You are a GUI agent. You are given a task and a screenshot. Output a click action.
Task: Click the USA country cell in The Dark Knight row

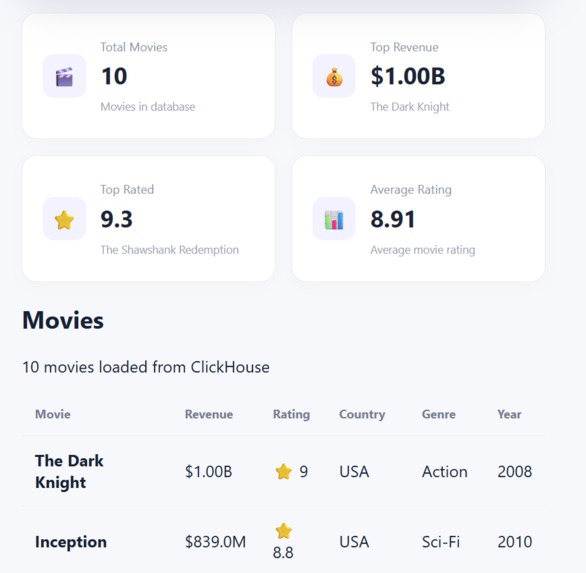click(x=354, y=472)
